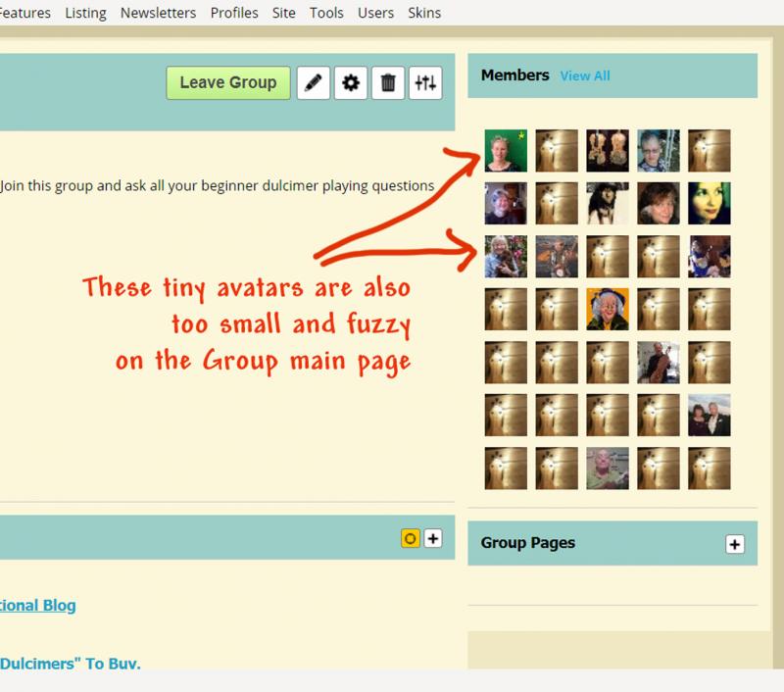784x692 pixels.
Task: Click the bald man in green shirt avatar
Action: click(x=608, y=468)
